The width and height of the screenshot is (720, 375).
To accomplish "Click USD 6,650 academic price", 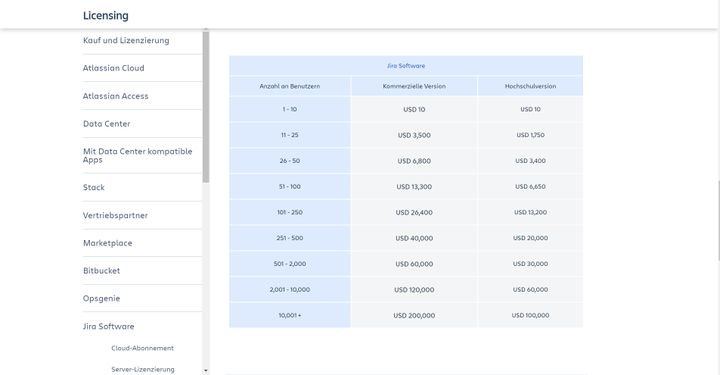I will click(530, 186).
